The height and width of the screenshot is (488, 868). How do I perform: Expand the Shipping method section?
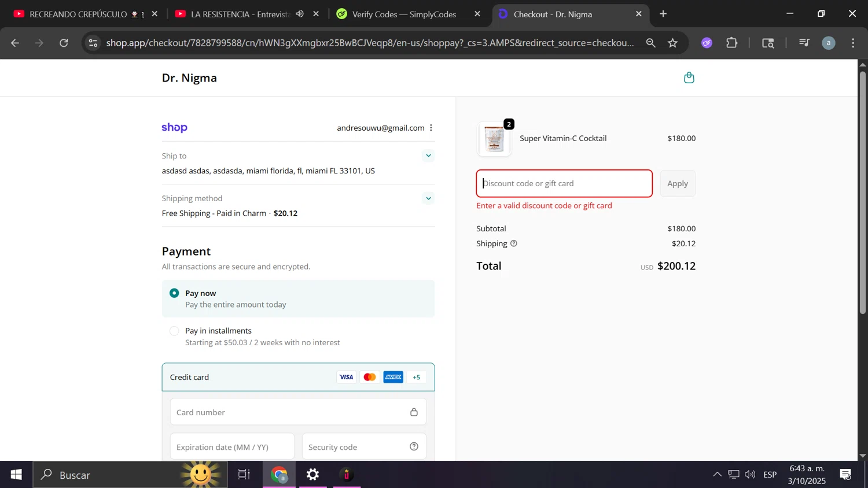tap(428, 198)
